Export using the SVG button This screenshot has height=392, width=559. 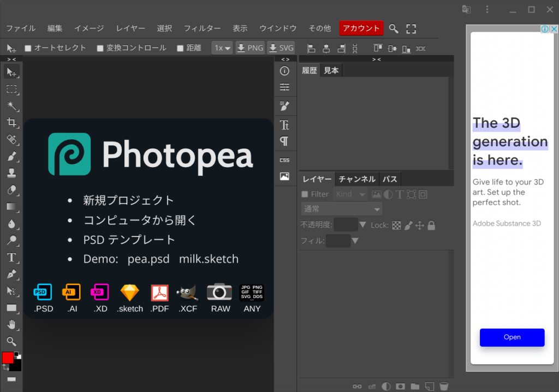(281, 48)
